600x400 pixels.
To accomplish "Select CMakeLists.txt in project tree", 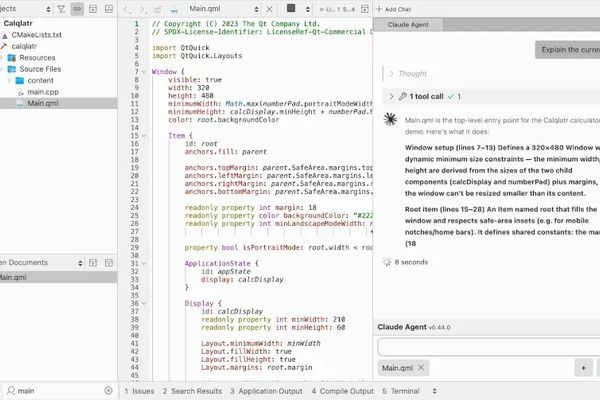I will tap(36, 35).
